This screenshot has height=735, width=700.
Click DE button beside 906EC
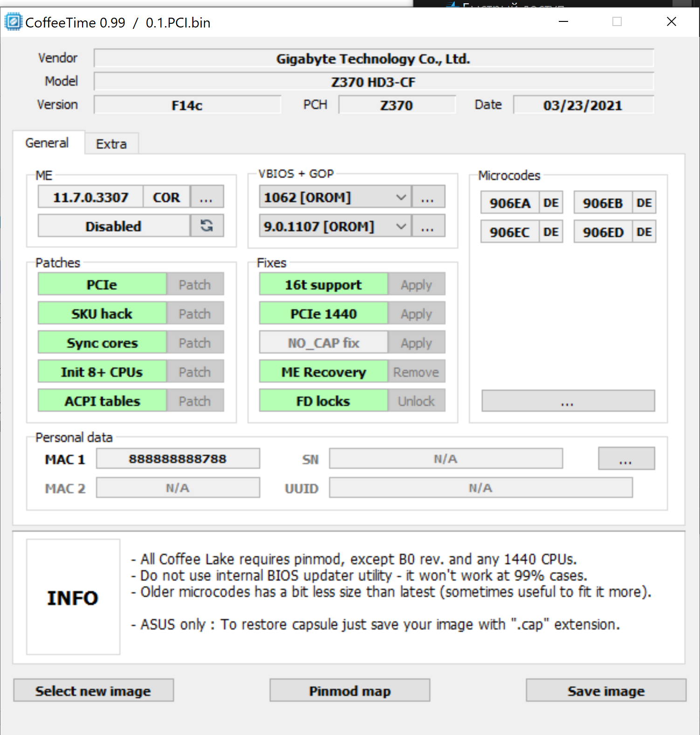551,231
